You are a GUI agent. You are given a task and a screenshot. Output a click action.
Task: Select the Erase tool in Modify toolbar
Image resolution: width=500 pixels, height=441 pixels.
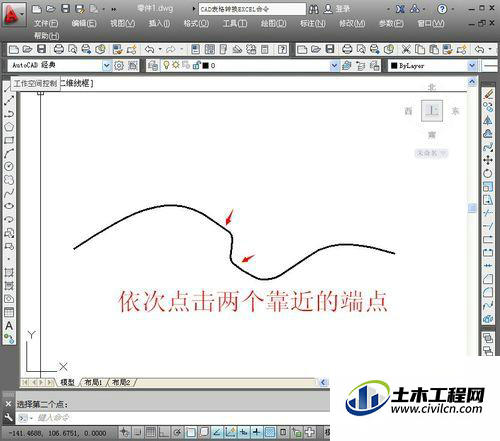(x=488, y=94)
